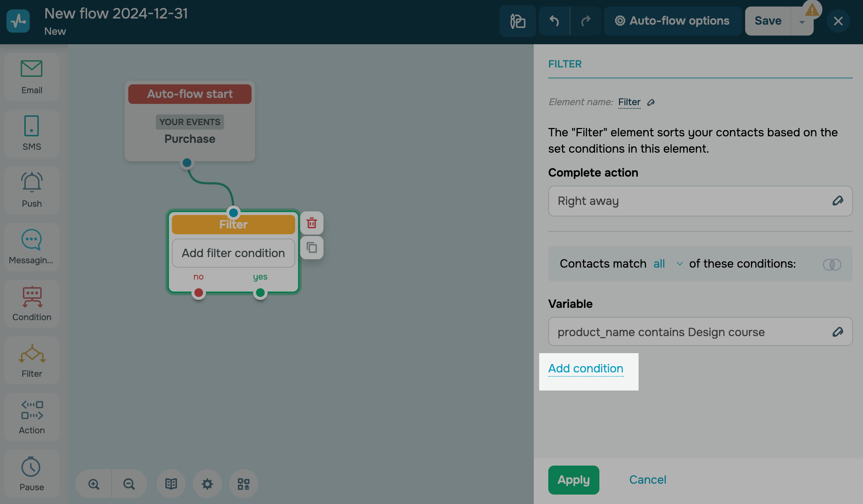Select the Condition element icon
The image size is (863, 504).
[32, 303]
